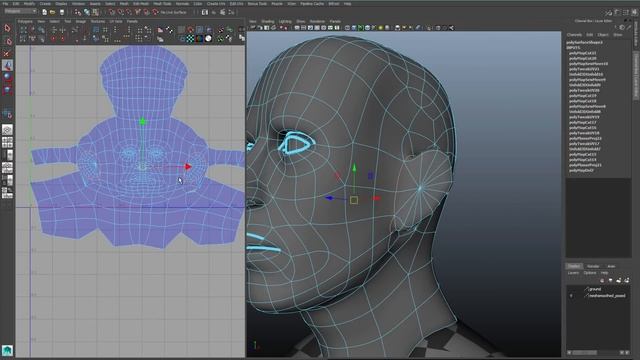Click the RGB channels display icon in UV editor
Image resolution: width=640 pixels, height=360 pixels.
199,38
